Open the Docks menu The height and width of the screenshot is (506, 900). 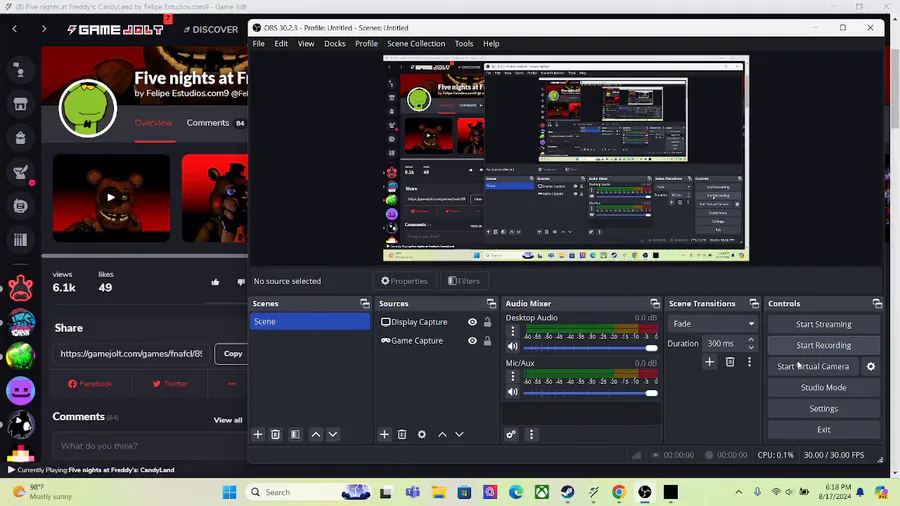pyautogui.click(x=335, y=44)
